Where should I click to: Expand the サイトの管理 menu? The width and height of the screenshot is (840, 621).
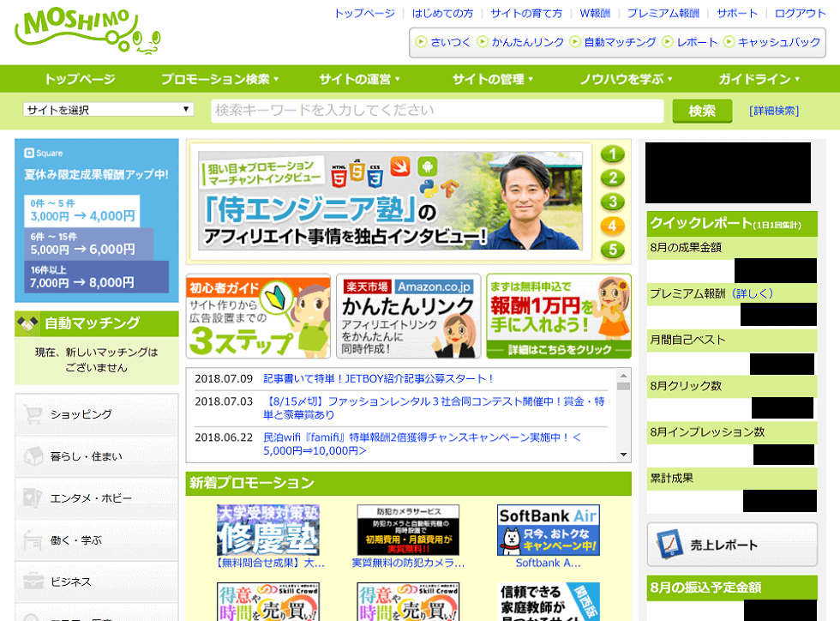[493, 79]
